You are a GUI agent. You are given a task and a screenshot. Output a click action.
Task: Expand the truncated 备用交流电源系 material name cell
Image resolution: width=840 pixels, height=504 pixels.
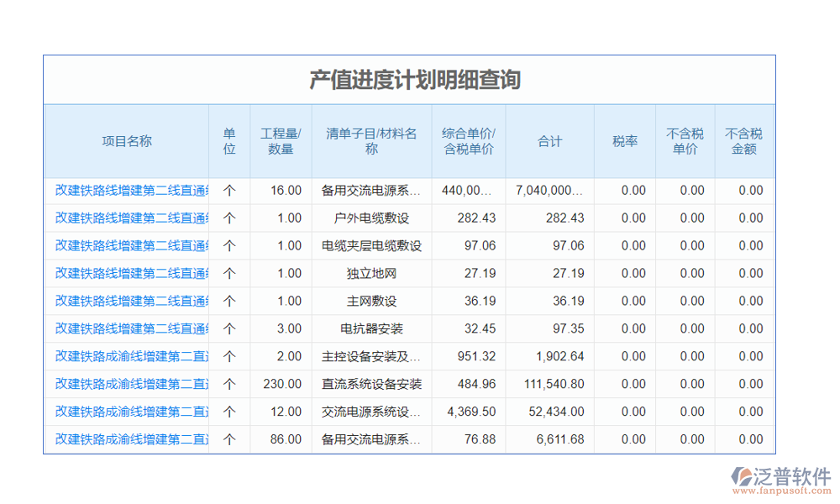(x=370, y=190)
